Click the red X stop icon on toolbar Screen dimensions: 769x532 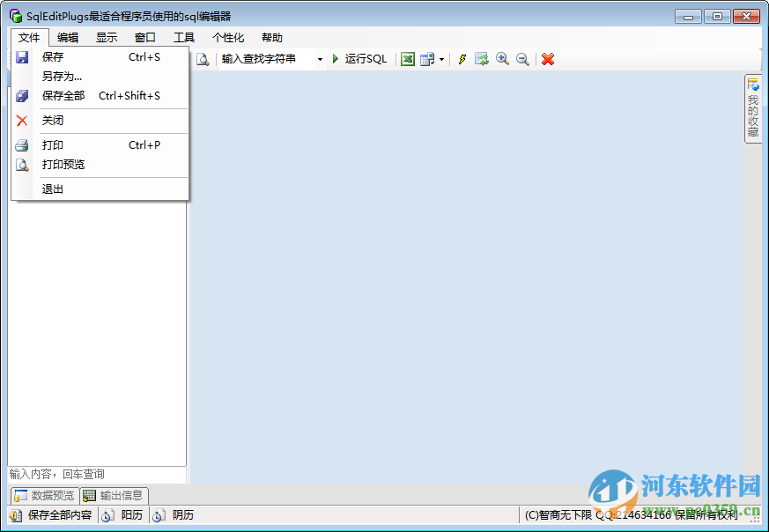pyautogui.click(x=547, y=59)
